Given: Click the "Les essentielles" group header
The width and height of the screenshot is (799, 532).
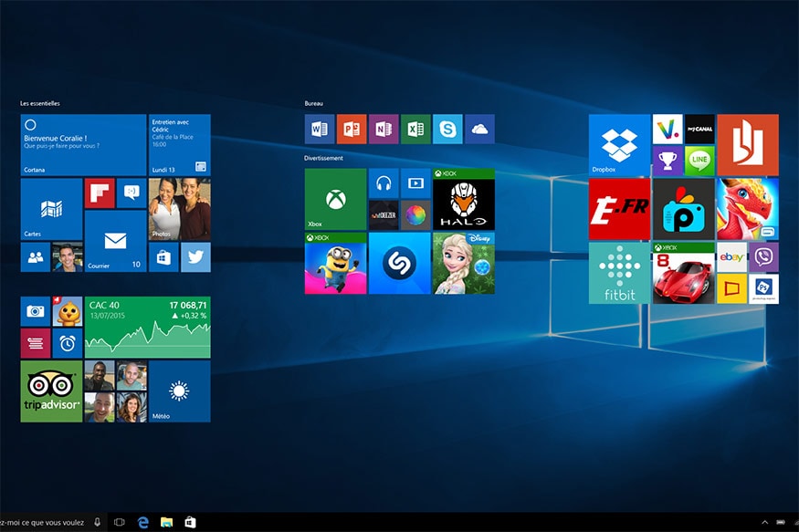Looking at the screenshot, I should [x=40, y=103].
